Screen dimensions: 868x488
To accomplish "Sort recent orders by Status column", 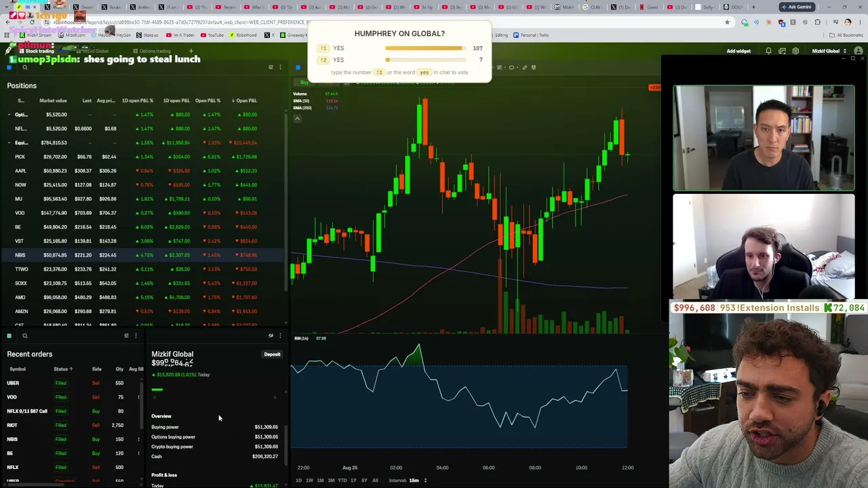I will coord(62,369).
